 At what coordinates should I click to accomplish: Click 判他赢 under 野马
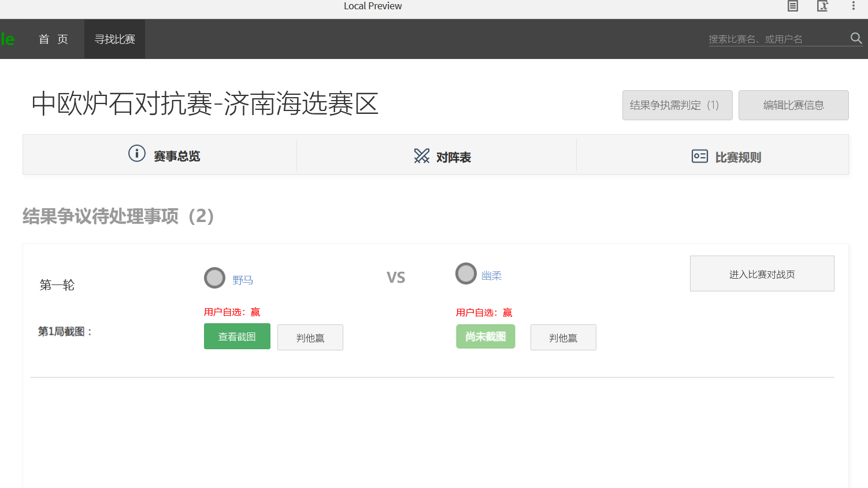(310, 337)
